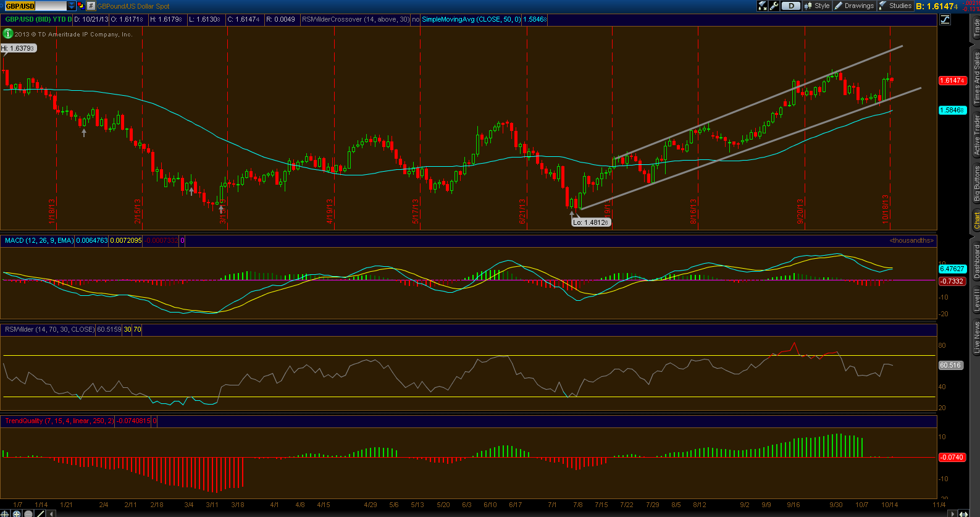Screen dimensions: 980x517
Task: Click the scroll left arrow at bottom
Action: pyautogui.click(x=51, y=513)
